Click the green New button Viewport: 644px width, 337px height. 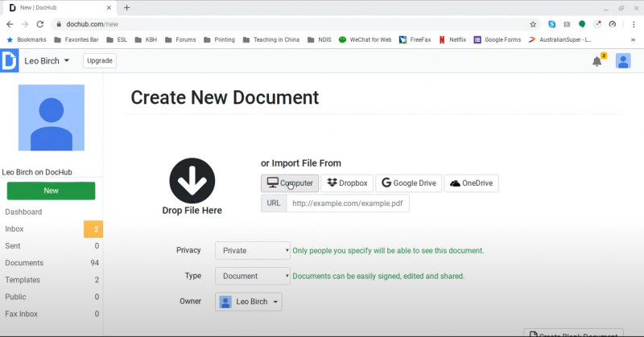tap(51, 191)
